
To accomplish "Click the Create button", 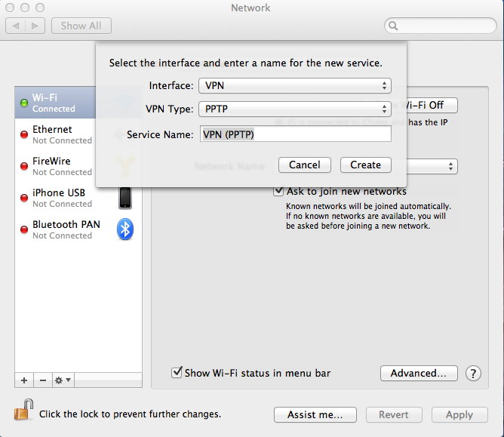I will tap(366, 165).
